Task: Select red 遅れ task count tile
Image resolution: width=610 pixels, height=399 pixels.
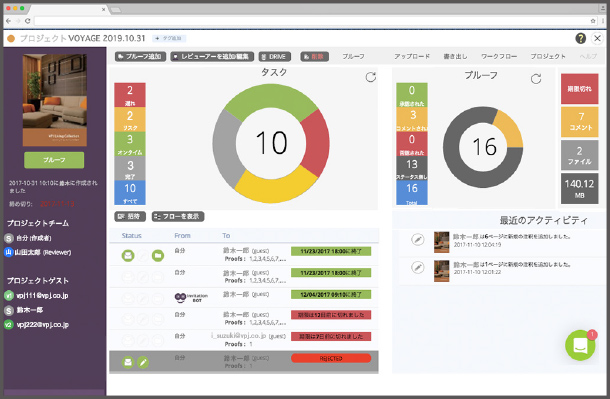Action: pyautogui.click(x=130, y=95)
